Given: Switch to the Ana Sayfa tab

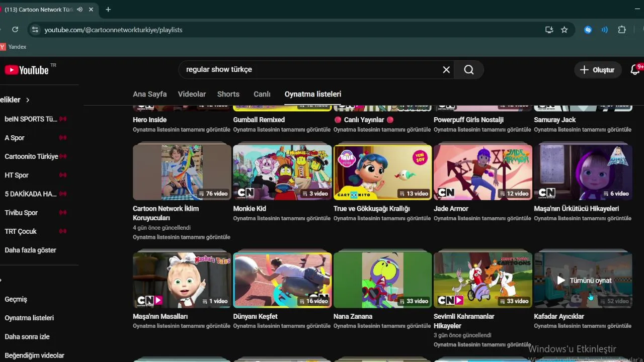Looking at the screenshot, I should coord(149,94).
